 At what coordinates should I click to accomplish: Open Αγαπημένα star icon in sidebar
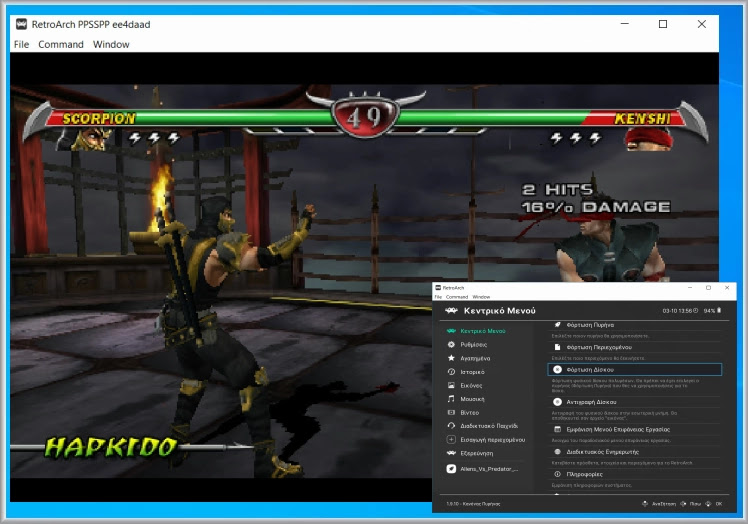(451, 358)
